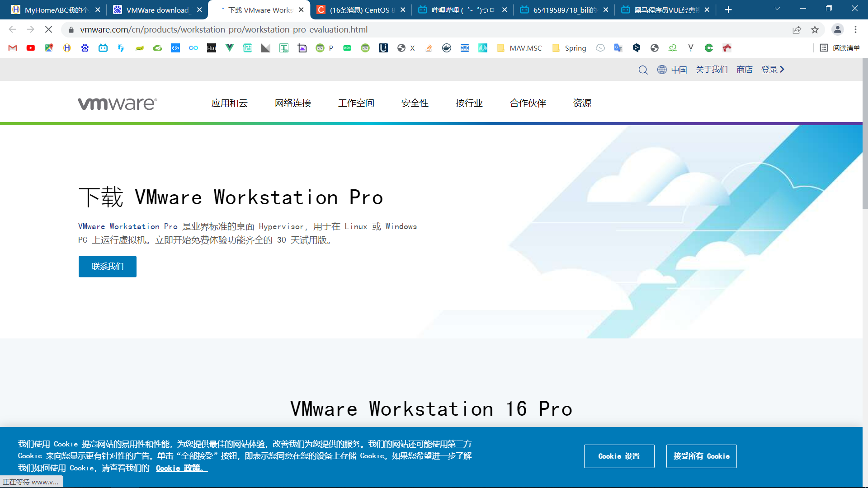Viewport: 868px width, 488px height.
Task: Open the 阅读清单 reading list
Action: pos(840,48)
